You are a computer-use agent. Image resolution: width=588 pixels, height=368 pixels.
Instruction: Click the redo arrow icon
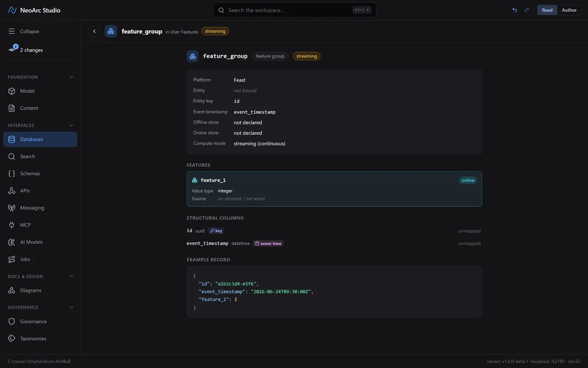(x=527, y=10)
